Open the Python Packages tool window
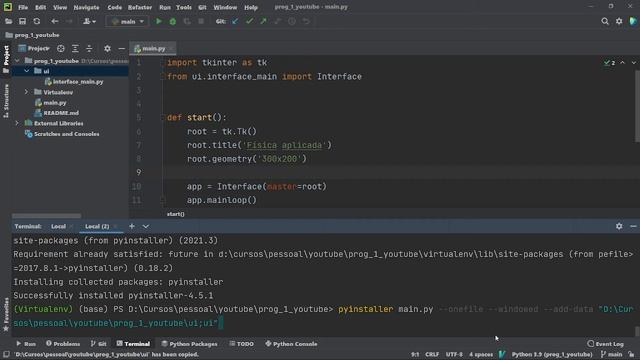 pyautogui.click(x=189, y=344)
